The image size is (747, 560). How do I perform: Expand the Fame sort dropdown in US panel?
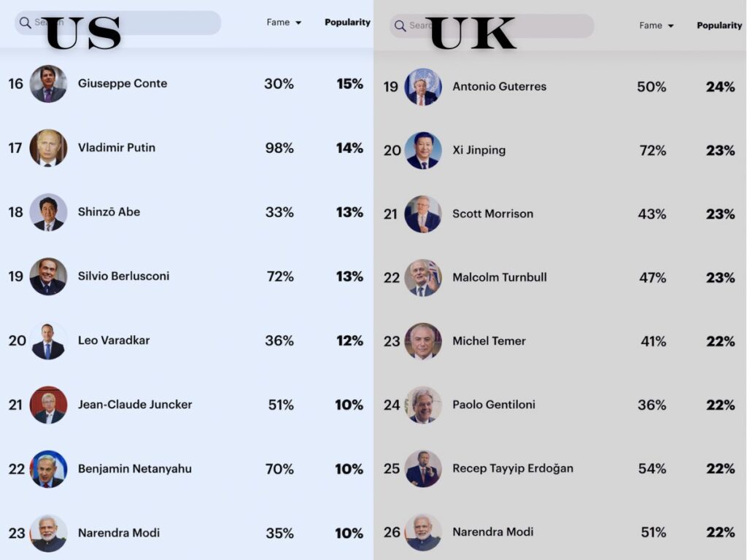click(284, 23)
